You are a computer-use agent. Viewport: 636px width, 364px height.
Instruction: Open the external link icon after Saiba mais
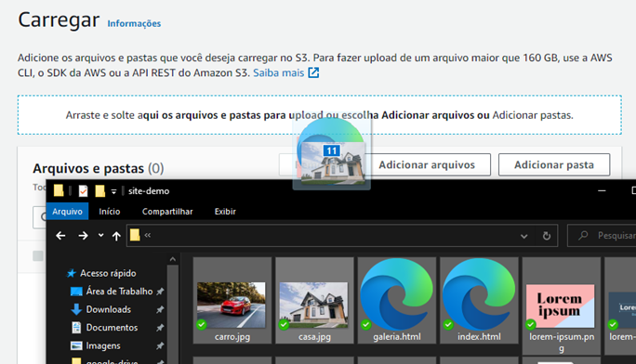click(313, 72)
